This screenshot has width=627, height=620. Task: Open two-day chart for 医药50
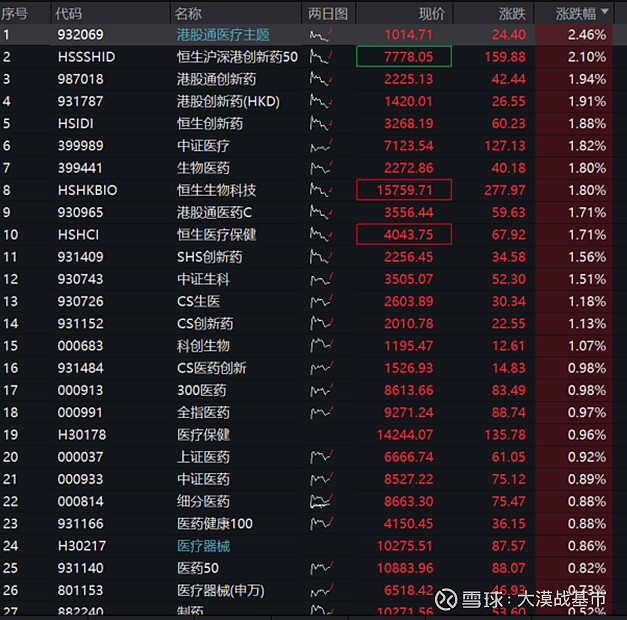coord(321,568)
